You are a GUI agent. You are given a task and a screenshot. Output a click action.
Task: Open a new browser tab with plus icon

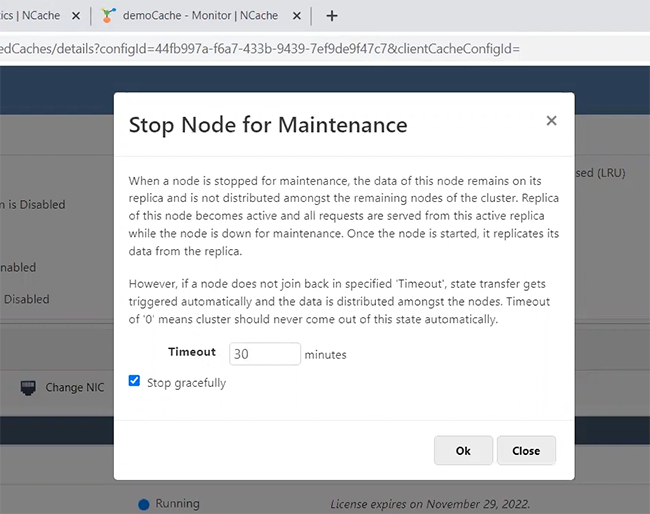coord(332,16)
